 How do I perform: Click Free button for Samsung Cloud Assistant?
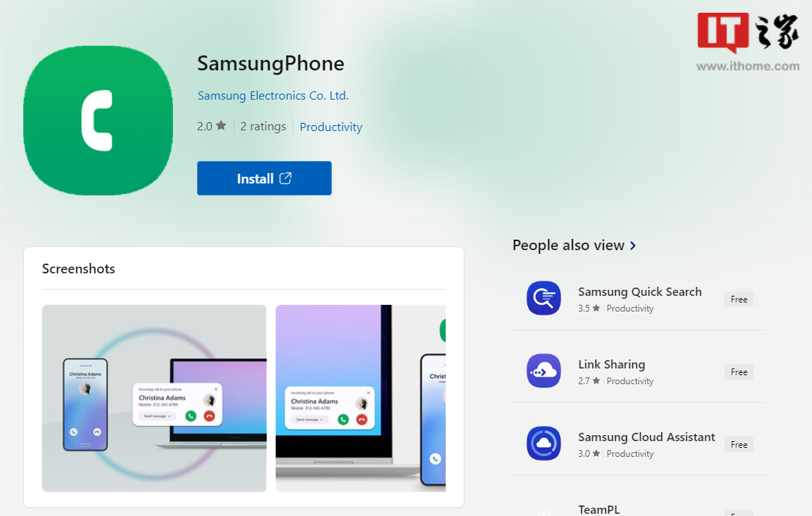(739, 444)
